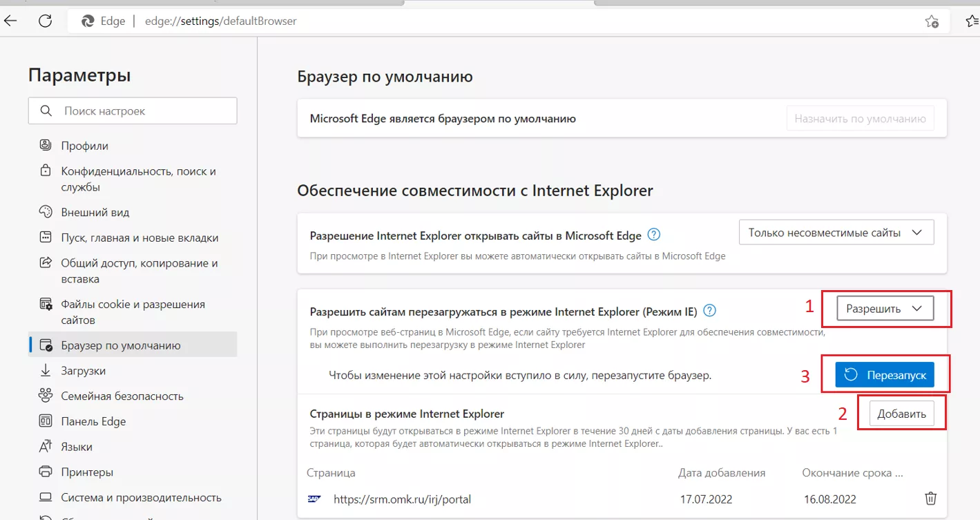This screenshot has width=980, height=520.
Task: Click the SAP favicon next to srm.omk.ru
Action: point(314,499)
